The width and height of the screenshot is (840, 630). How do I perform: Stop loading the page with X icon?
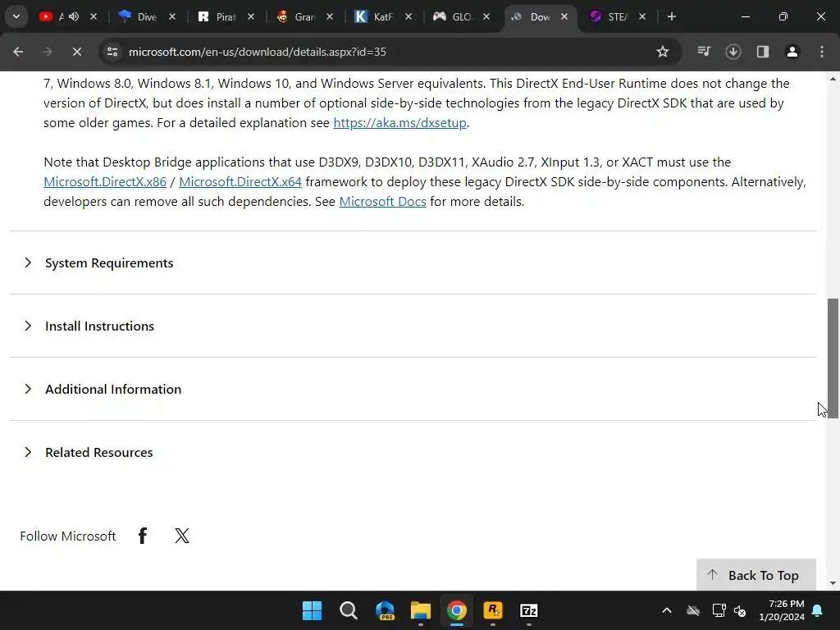tap(76, 52)
